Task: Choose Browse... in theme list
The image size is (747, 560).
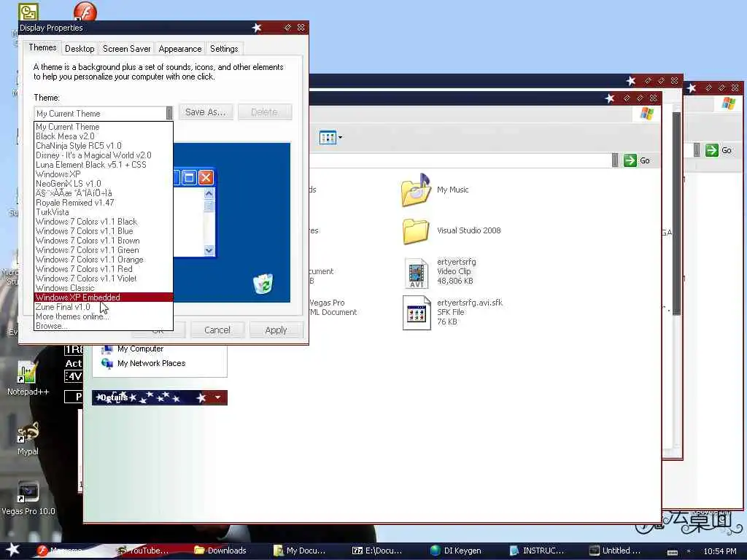Action: coord(104,326)
